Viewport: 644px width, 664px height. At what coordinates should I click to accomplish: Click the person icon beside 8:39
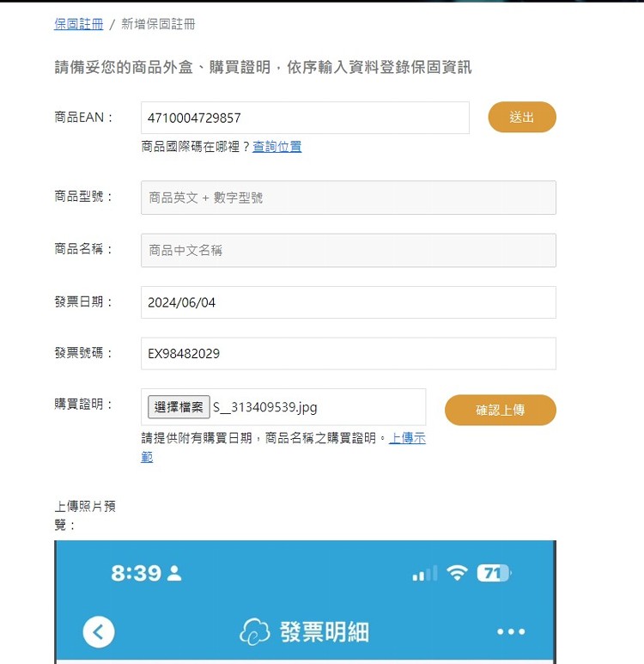(174, 574)
